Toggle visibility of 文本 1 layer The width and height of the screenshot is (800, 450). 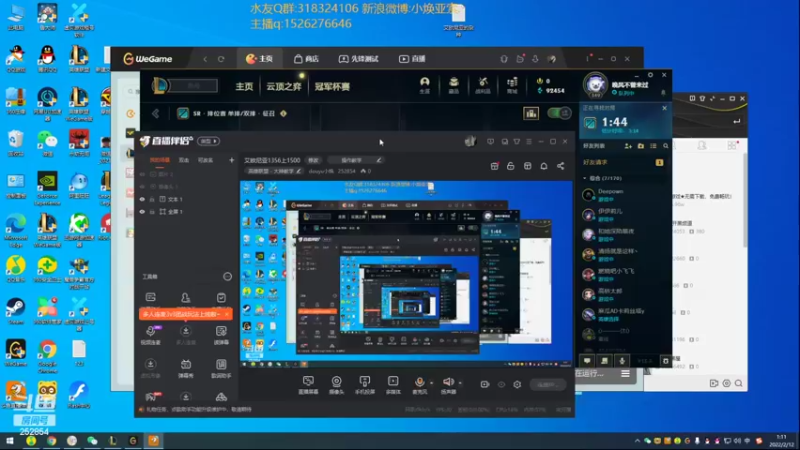point(142,199)
